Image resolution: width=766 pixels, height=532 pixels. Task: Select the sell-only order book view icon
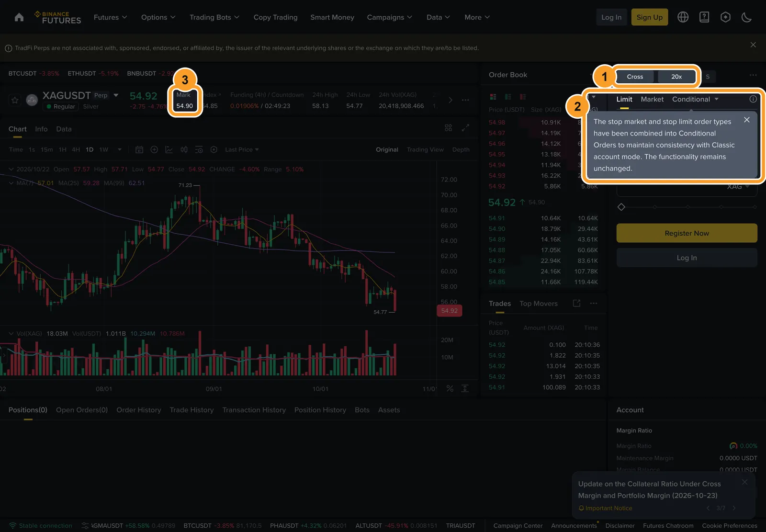tap(523, 97)
